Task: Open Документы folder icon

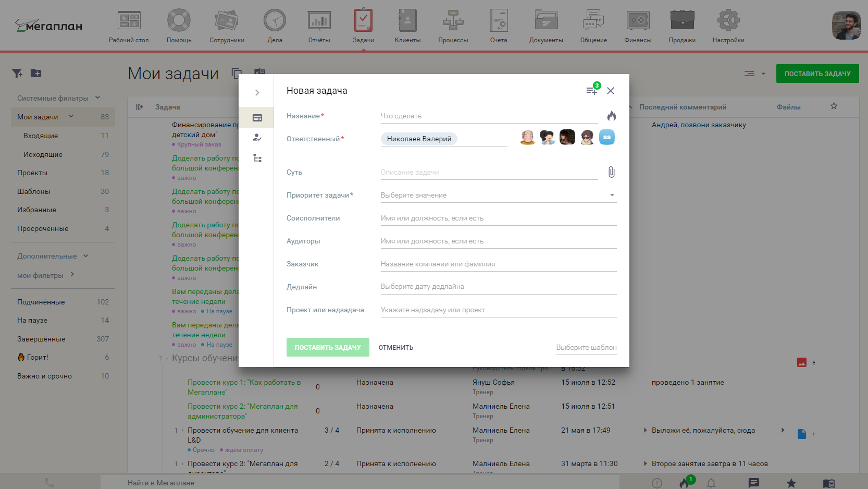Action: pyautogui.click(x=546, y=26)
